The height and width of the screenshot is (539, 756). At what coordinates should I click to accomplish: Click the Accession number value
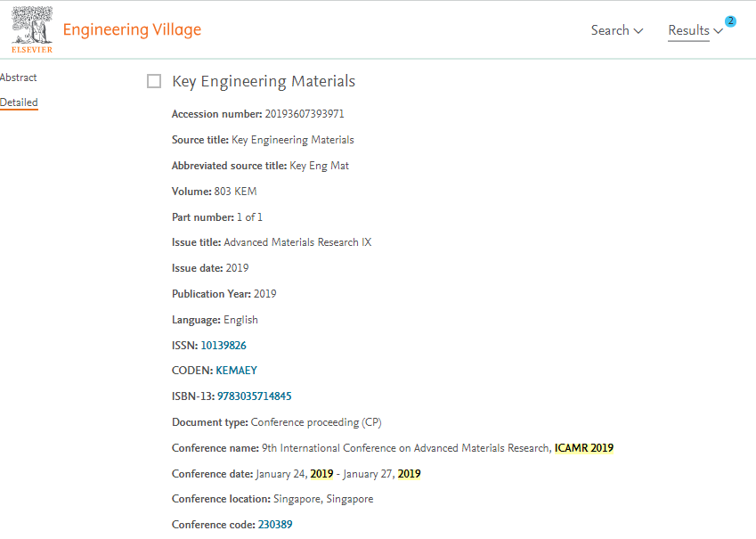pos(305,114)
